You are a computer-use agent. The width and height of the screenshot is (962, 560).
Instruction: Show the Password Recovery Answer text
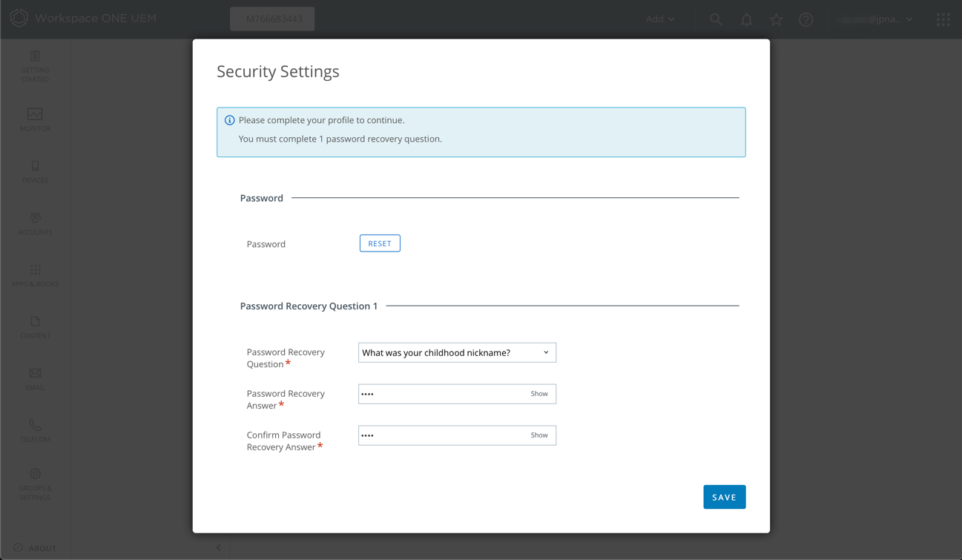coord(539,394)
